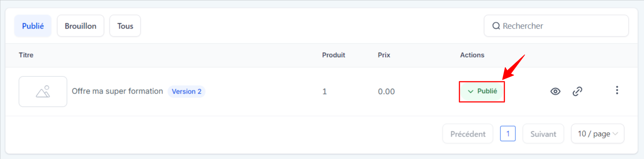Go to the Précédent page

468,134
